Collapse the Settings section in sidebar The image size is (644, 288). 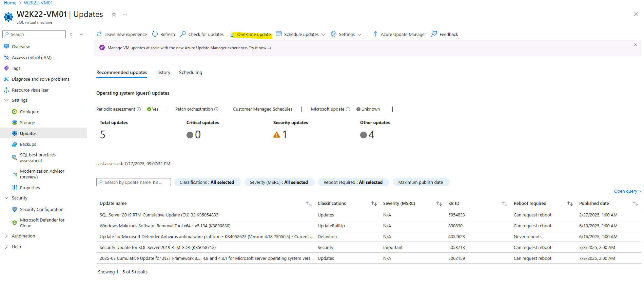click(6, 100)
